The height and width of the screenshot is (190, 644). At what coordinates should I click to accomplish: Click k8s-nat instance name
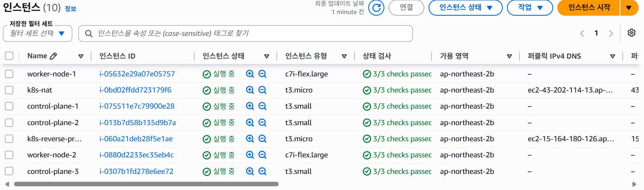point(40,90)
